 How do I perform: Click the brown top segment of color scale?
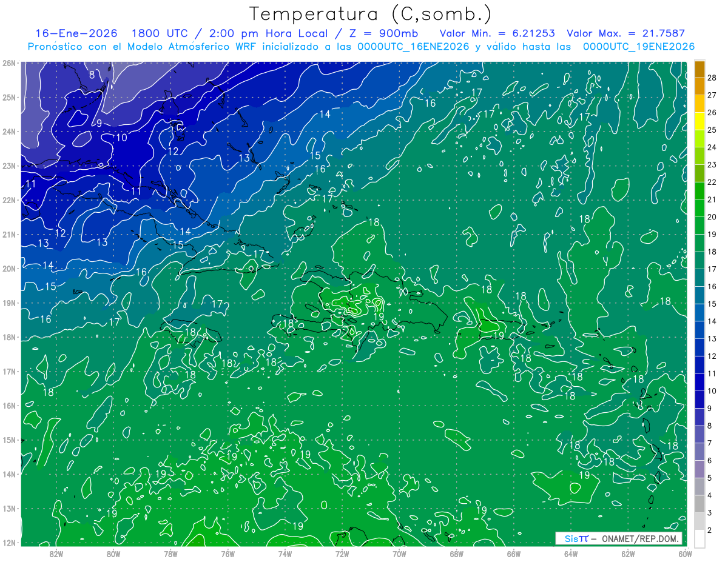(699, 69)
